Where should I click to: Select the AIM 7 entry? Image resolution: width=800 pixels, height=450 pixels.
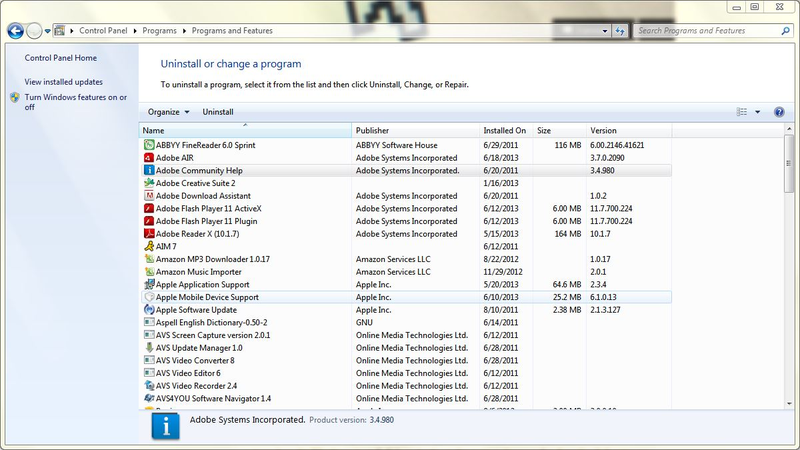(406, 246)
